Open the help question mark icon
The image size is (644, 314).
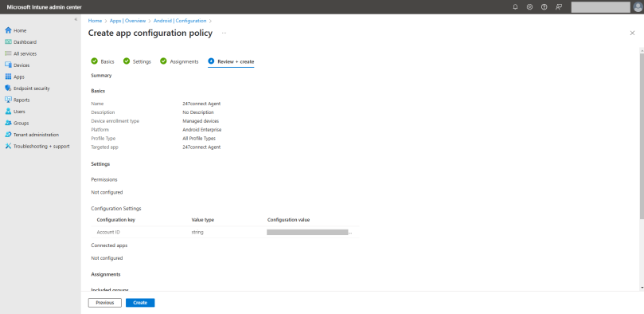point(544,7)
